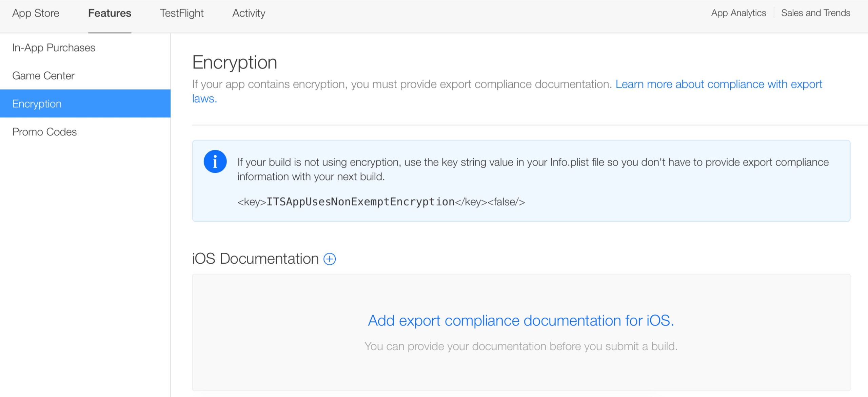Image resolution: width=868 pixels, height=397 pixels.
Task: Click the 'provide your documentation before' caption
Action: pos(521,346)
